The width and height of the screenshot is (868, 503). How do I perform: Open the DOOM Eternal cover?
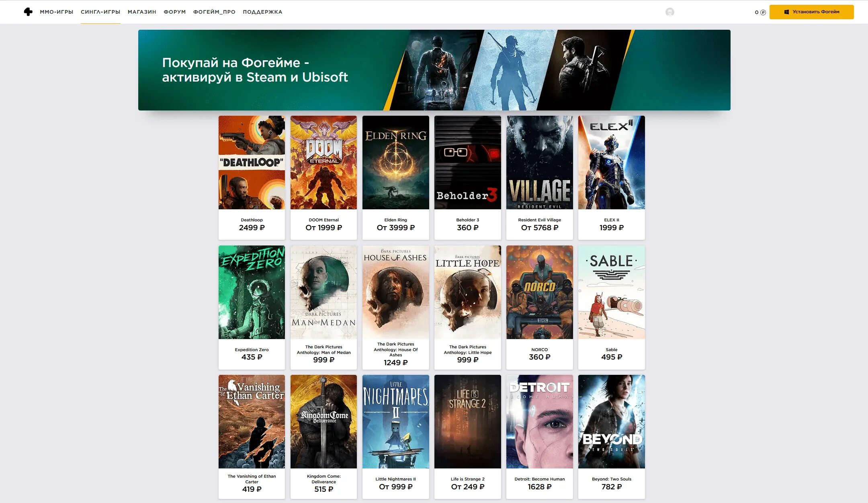[x=323, y=162]
